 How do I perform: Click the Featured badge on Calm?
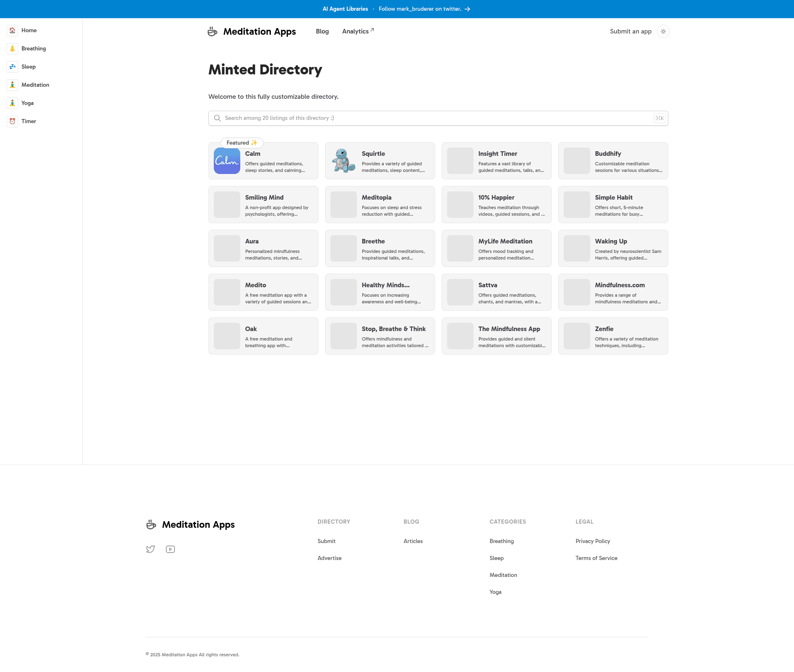(x=242, y=143)
